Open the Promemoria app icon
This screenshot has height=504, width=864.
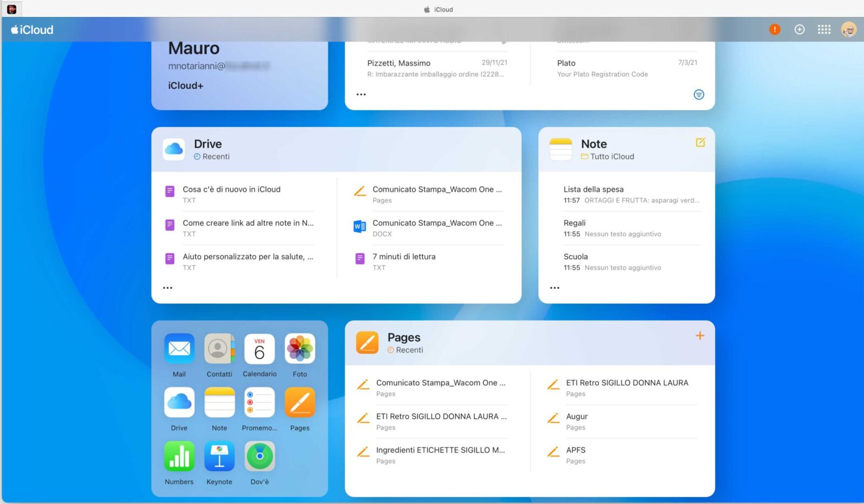pos(260,403)
